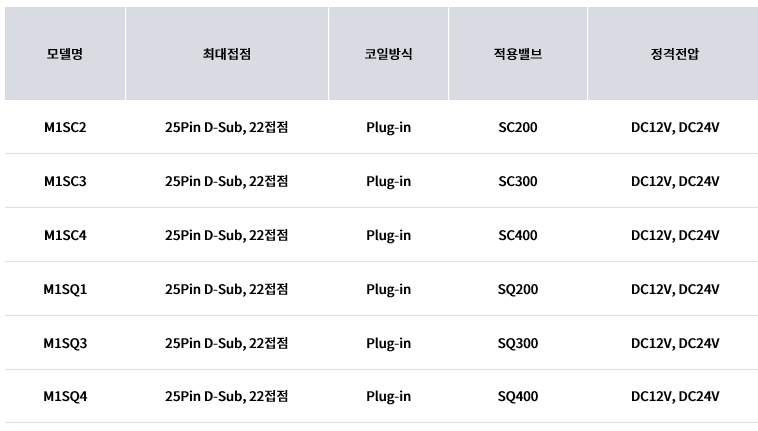Click DC12V, DC24V in the M1SQ4 row
758x431 pixels.
675,396
